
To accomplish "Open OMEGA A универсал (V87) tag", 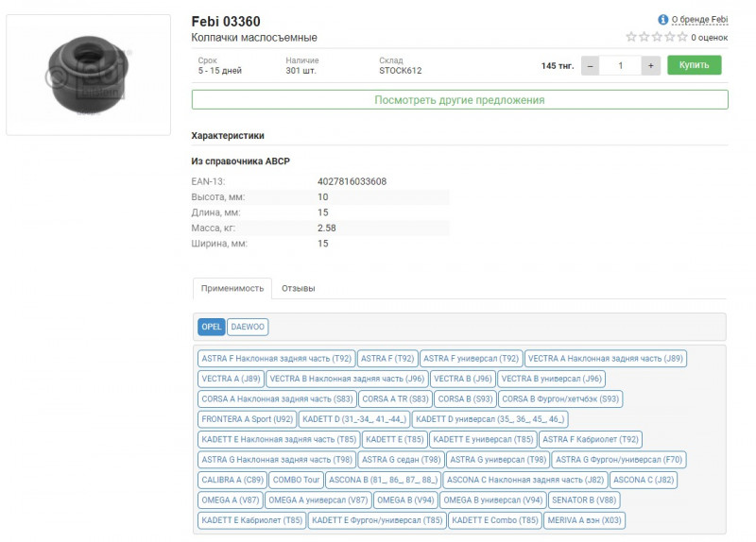I will click(318, 500).
